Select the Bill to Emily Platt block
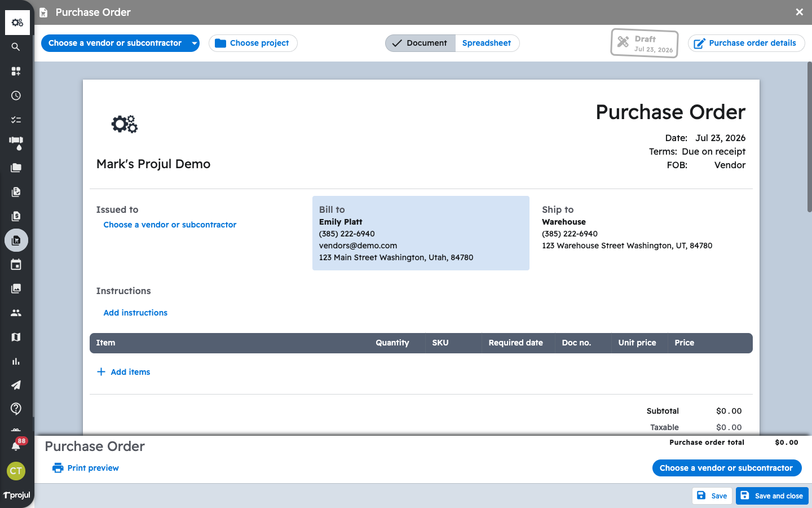Image resolution: width=812 pixels, height=508 pixels. click(x=421, y=233)
